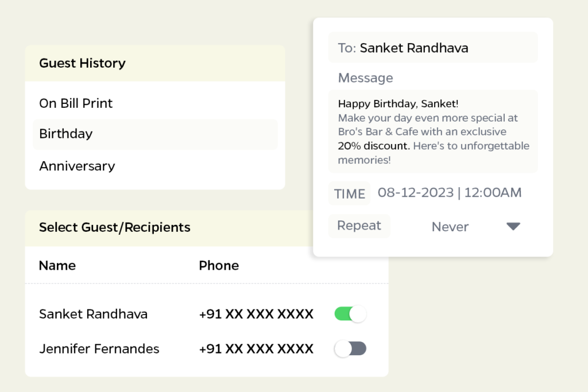Choose the Anniversary option
Viewport: 588px width, 392px height.
[77, 166]
